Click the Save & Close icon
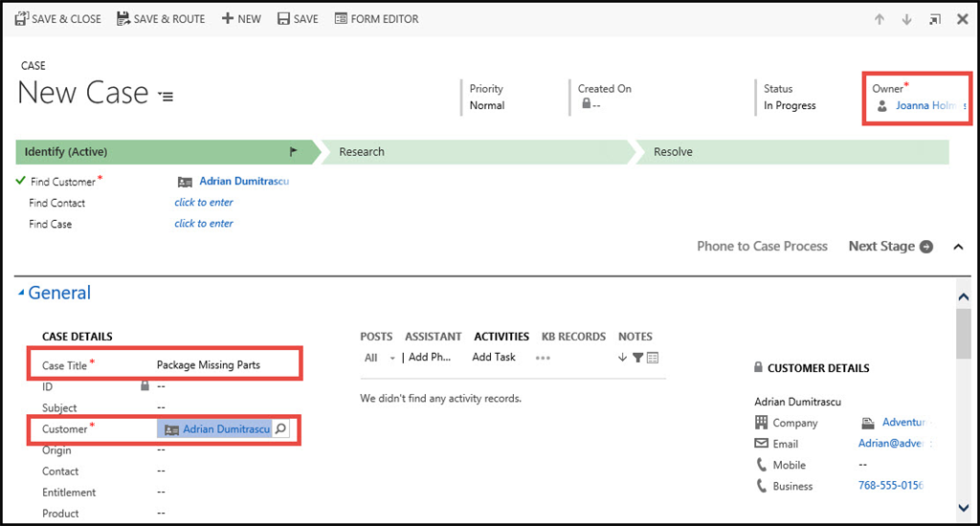Image resolution: width=980 pixels, height=526 pixels. [x=21, y=18]
